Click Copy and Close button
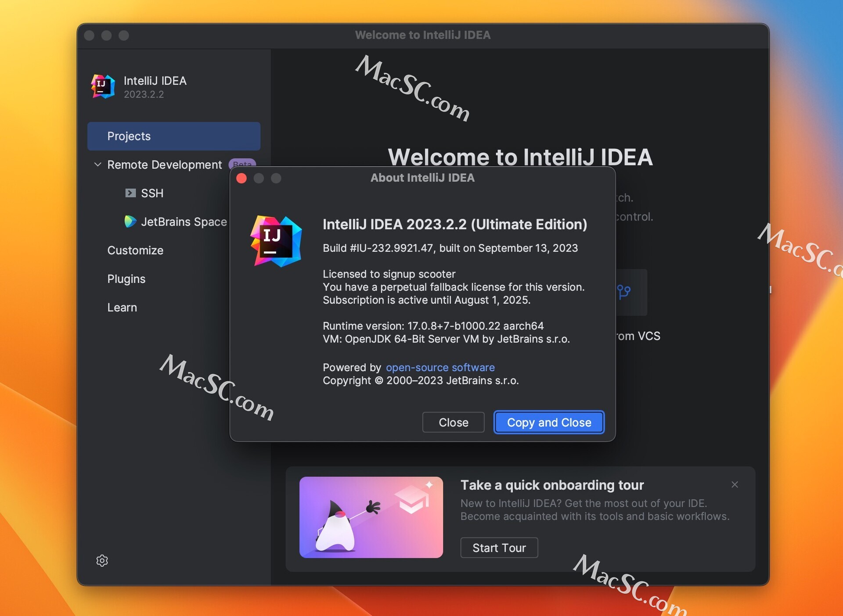 549,422
